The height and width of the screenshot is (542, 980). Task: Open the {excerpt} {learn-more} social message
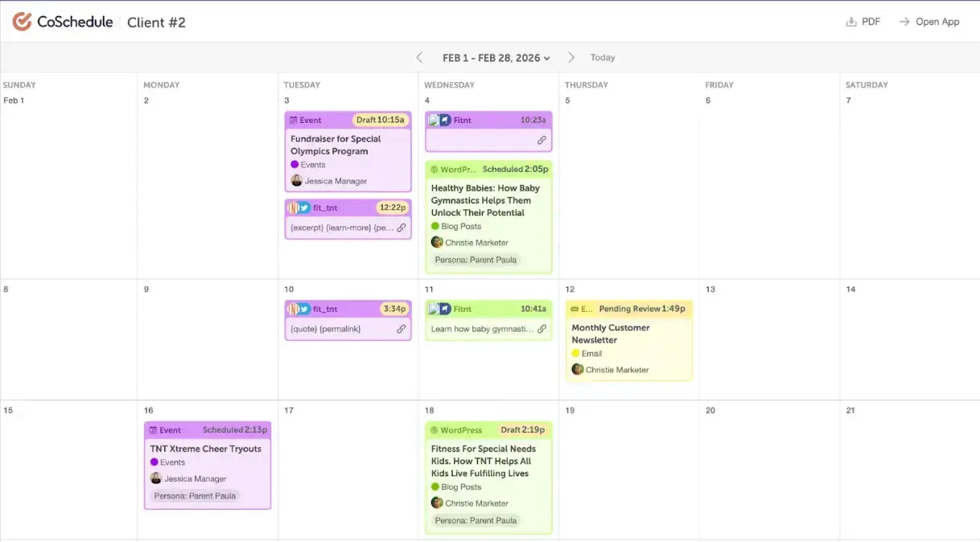tap(342, 228)
